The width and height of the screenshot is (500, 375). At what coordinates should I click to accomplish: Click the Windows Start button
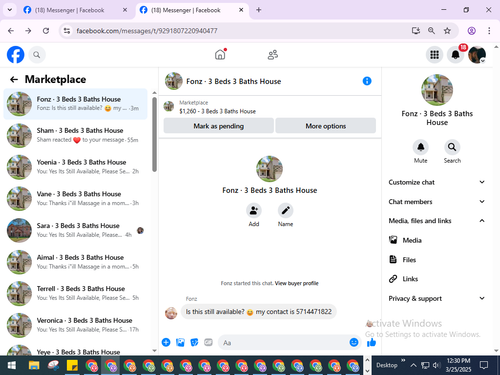tap(12, 365)
